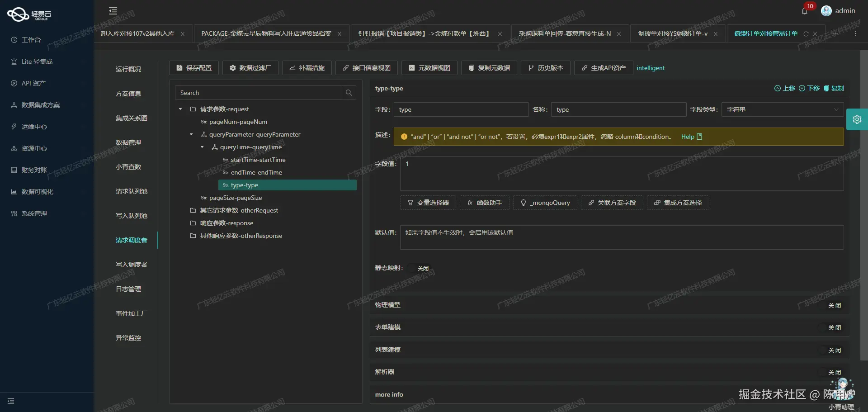Screen dimensions: 868x412
Task: Close the PACKAGE-金蝶云星辰物料 tab
Action: [340, 34]
